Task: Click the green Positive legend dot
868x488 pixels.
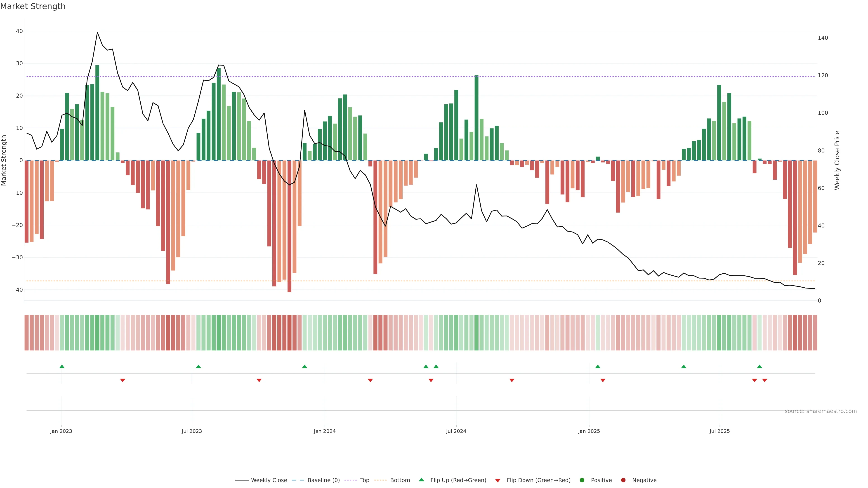Action: pyautogui.click(x=582, y=480)
